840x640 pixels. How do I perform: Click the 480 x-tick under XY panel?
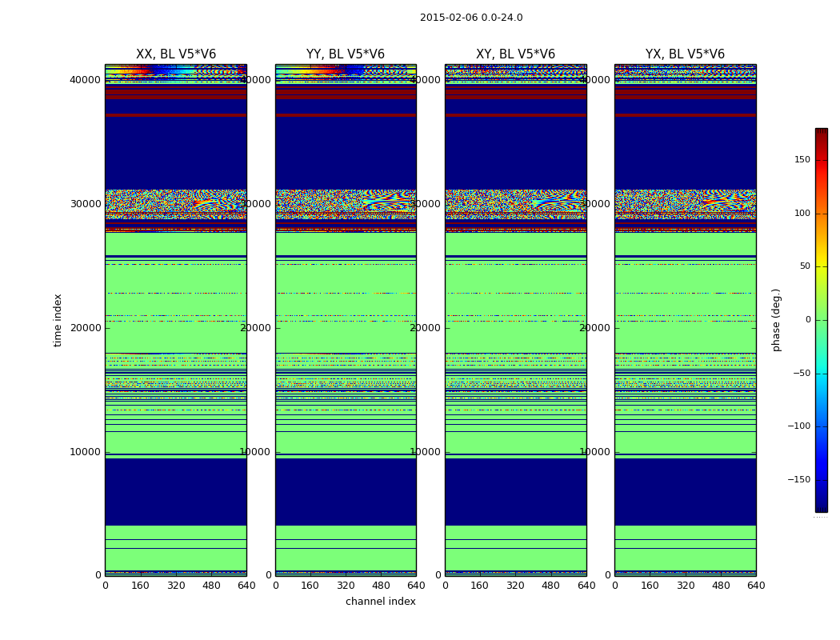551,586
